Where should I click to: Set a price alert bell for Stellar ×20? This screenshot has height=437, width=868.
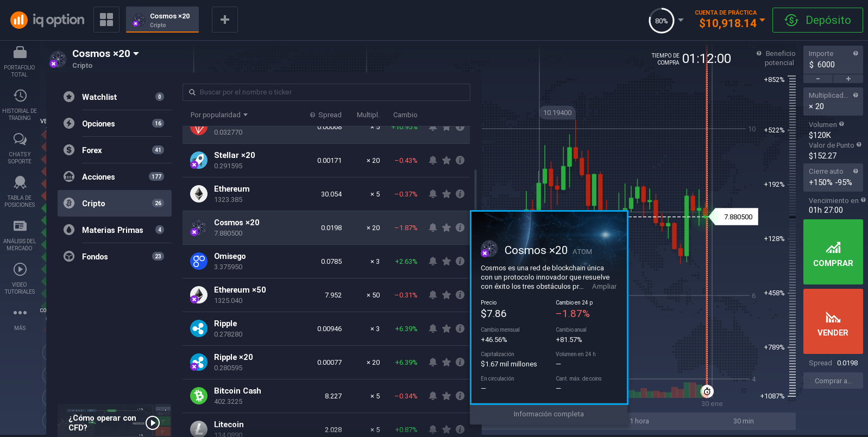[433, 160]
